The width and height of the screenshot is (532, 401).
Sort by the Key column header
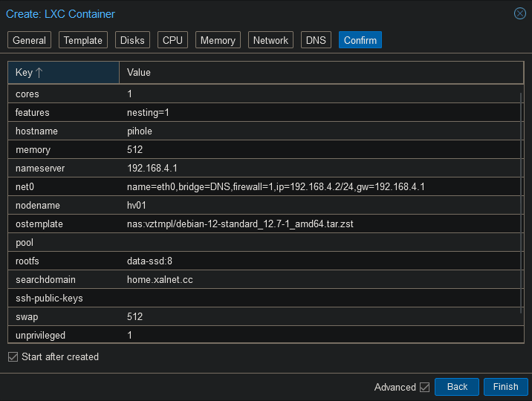[x=63, y=73]
